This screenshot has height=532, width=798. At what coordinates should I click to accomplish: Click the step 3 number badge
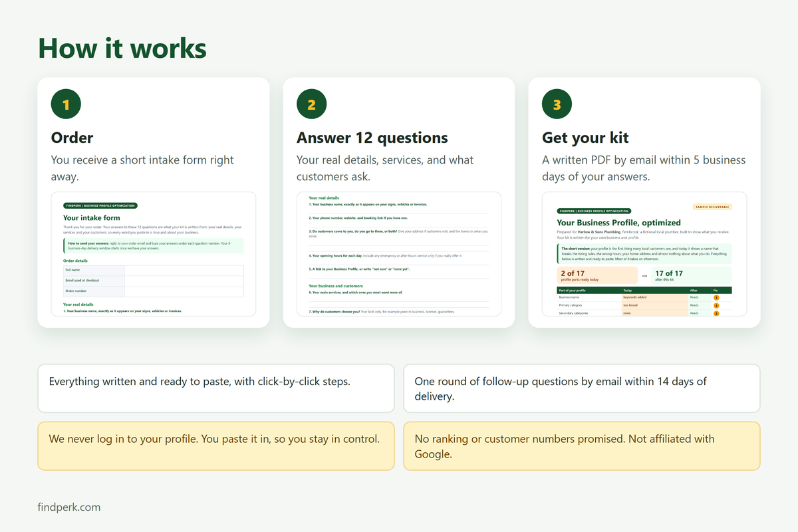(557, 104)
